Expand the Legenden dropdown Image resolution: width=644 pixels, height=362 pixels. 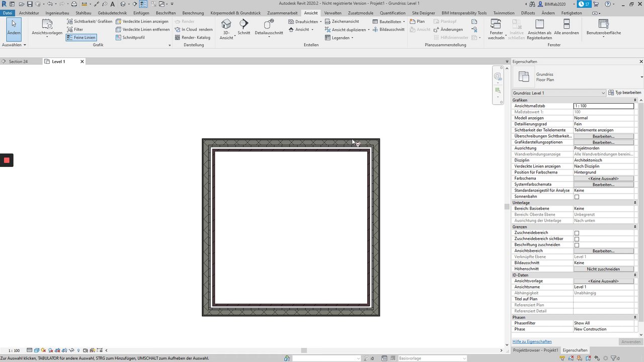(x=339, y=38)
